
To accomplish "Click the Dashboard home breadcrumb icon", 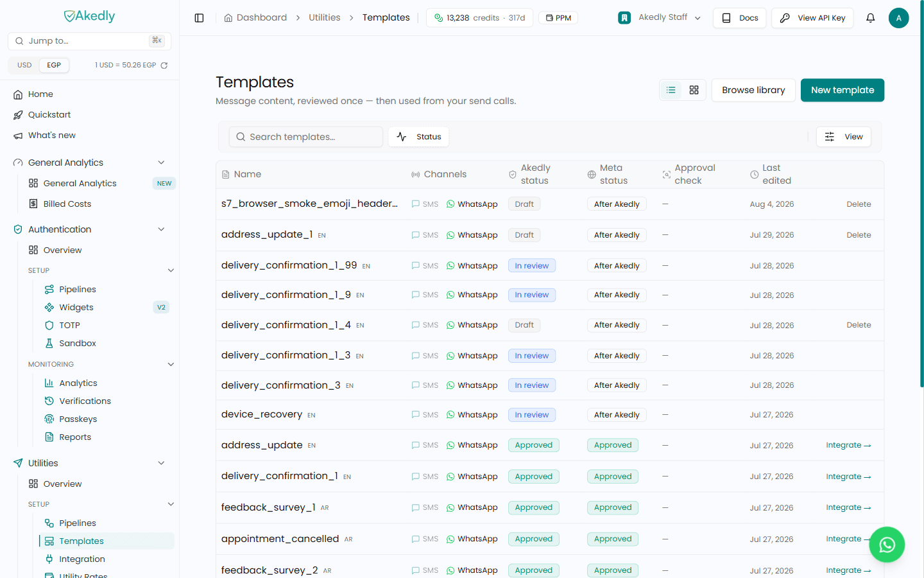I will [228, 18].
